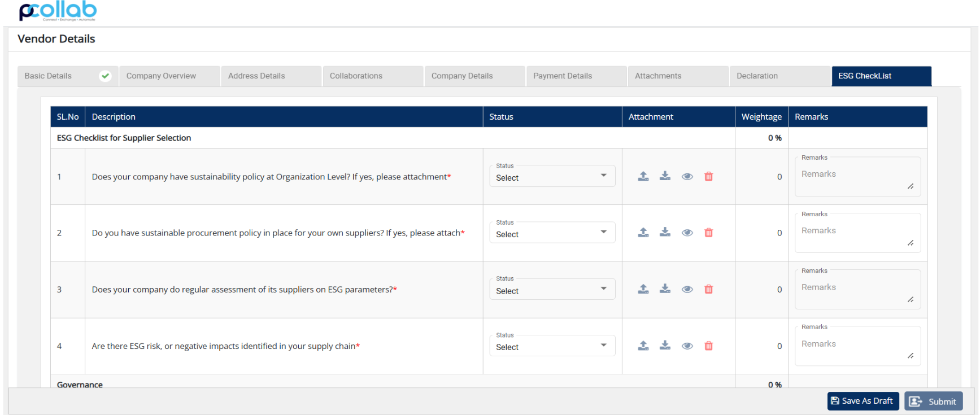The image size is (980, 415).
Task: Open Status dropdown for sustainable procurement policy question
Action: (x=552, y=232)
